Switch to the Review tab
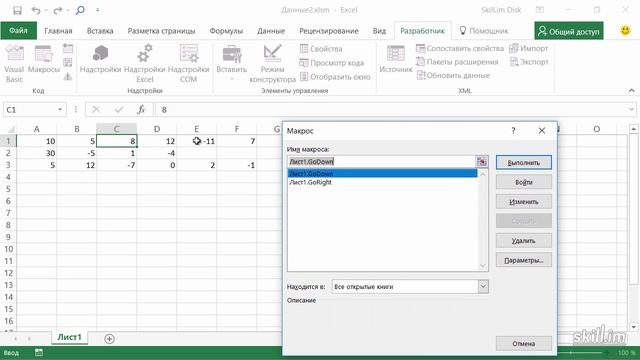 coord(329,31)
